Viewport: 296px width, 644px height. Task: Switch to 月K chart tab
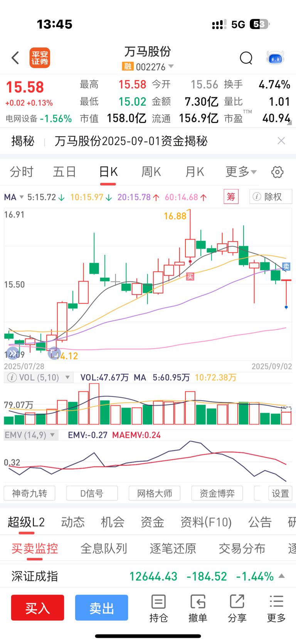click(x=195, y=172)
